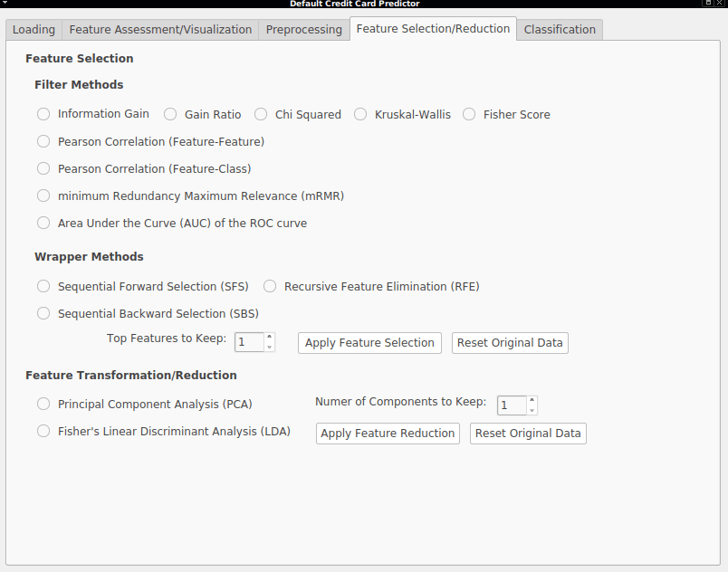The height and width of the screenshot is (572, 728).
Task: Choose the Gain Ratio filter method
Action: (x=203, y=115)
